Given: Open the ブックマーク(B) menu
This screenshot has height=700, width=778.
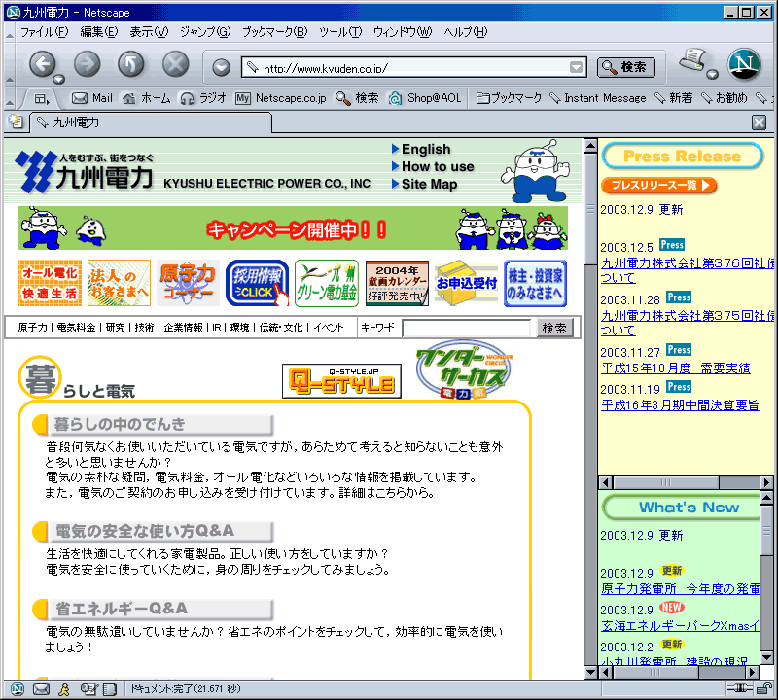Looking at the screenshot, I should pos(274,32).
